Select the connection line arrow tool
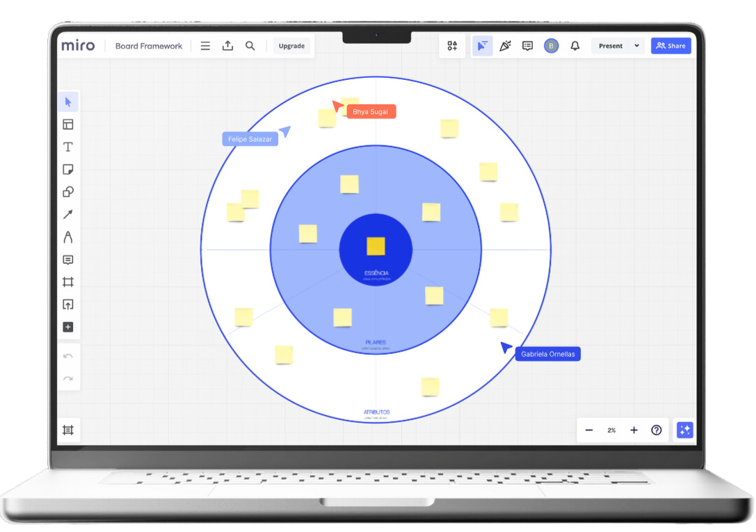The width and height of the screenshot is (756, 532). (x=68, y=214)
